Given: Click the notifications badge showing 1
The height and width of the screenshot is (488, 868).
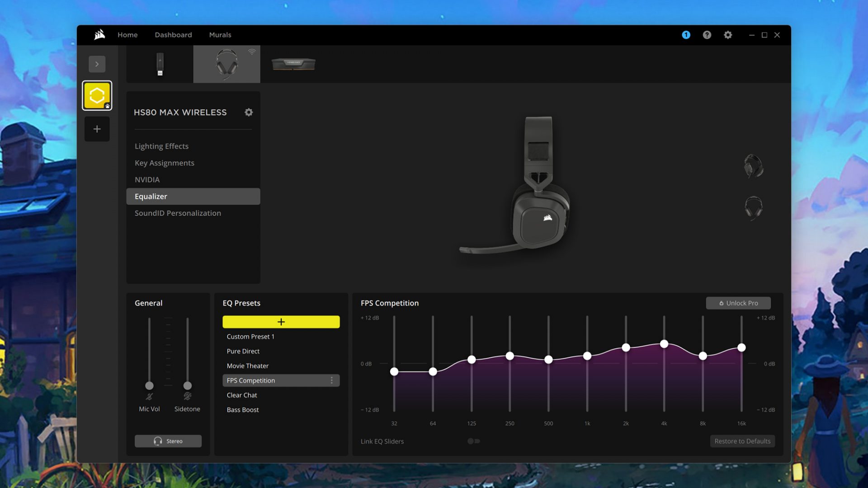Looking at the screenshot, I should [x=686, y=35].
